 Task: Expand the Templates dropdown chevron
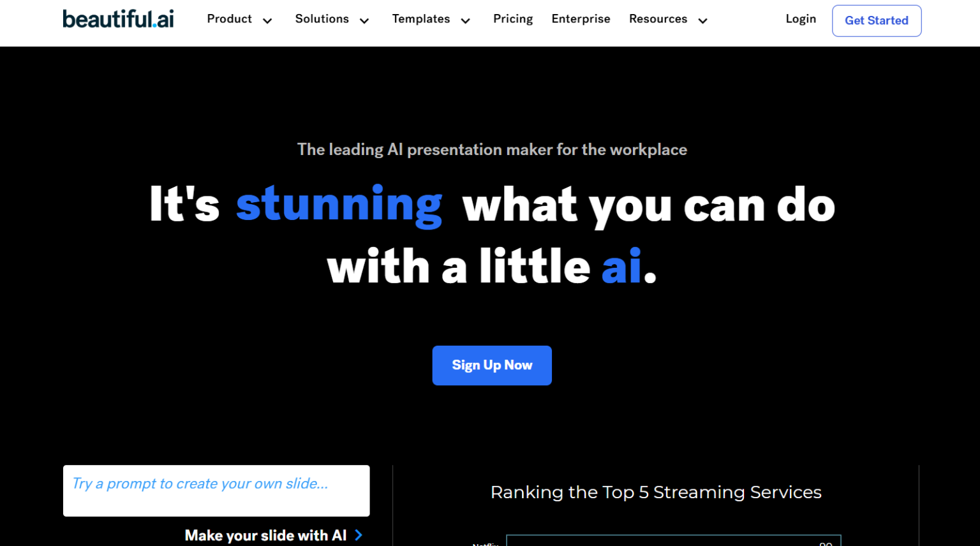pos(466,21)
